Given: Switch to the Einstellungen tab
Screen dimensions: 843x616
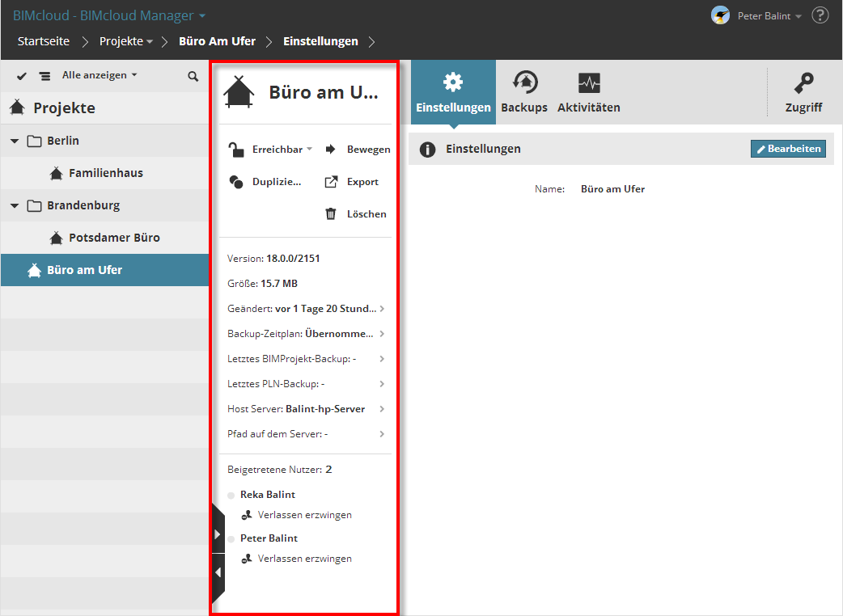Looking at the screenshot, I should 453,92.
